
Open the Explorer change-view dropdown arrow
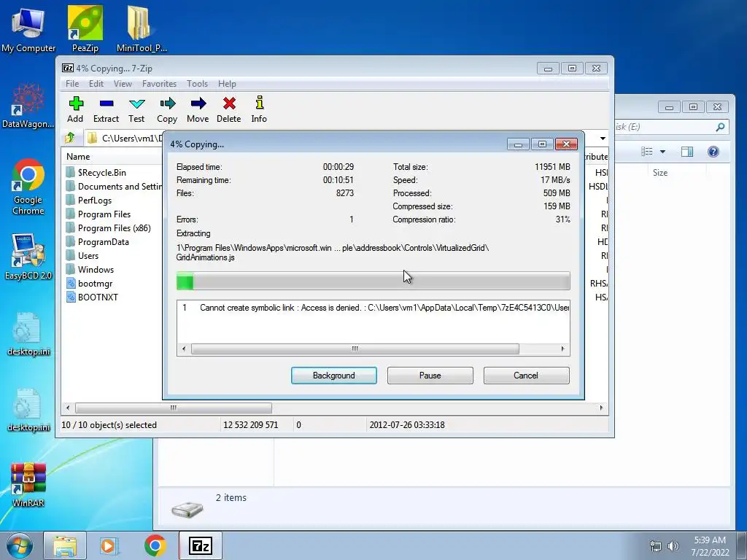click(662, 152)
